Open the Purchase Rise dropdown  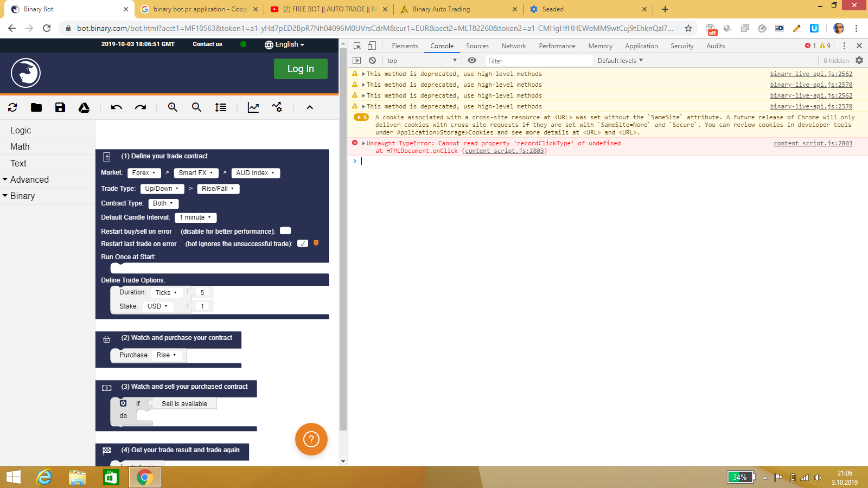[167, 355]
